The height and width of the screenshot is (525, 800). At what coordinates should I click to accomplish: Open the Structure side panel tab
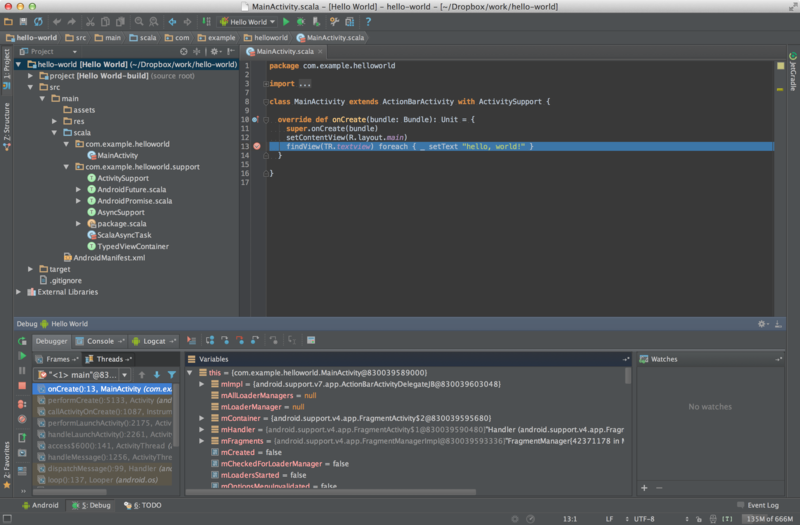pos(7,126)
